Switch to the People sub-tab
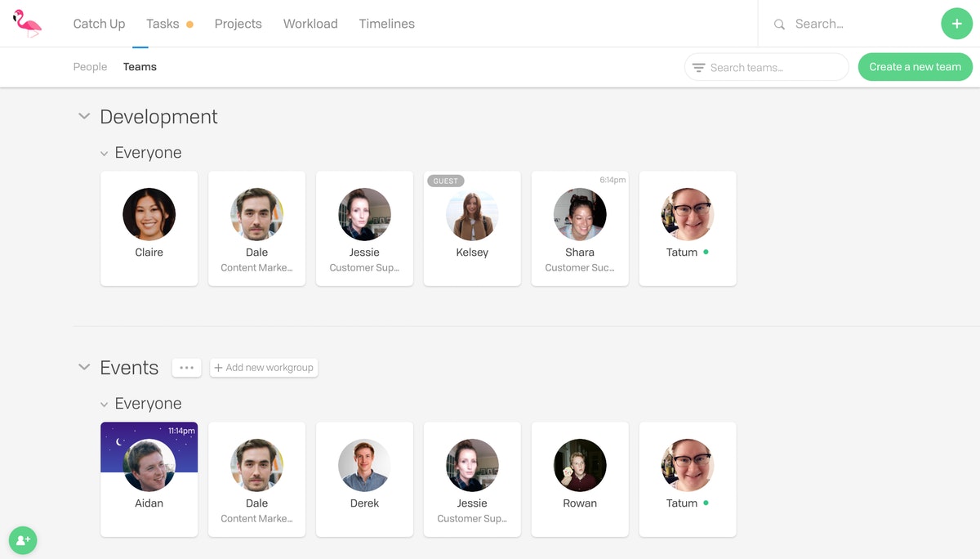Image resolution: width=980 pixels, height=559 pixels. 90,67
